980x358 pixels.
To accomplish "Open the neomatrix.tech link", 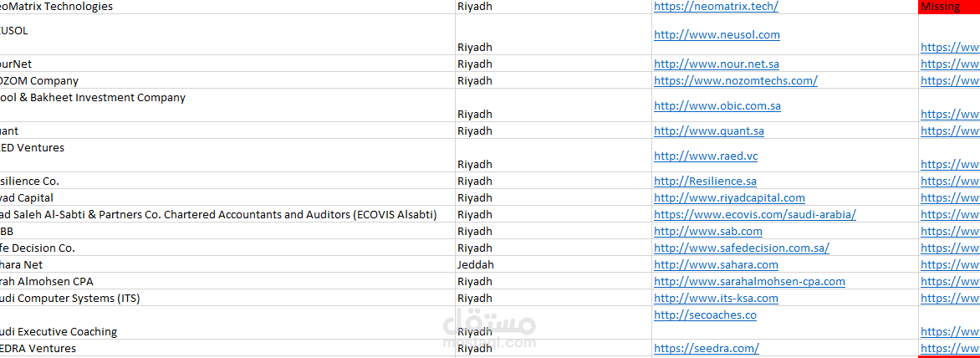I will [x=717, y=6].
